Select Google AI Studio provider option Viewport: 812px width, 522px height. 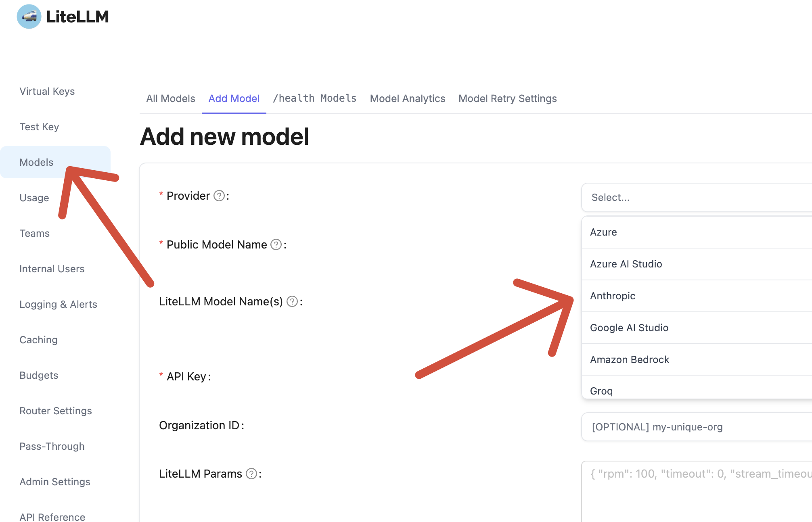pyautogui.click(x=629, y=328)
